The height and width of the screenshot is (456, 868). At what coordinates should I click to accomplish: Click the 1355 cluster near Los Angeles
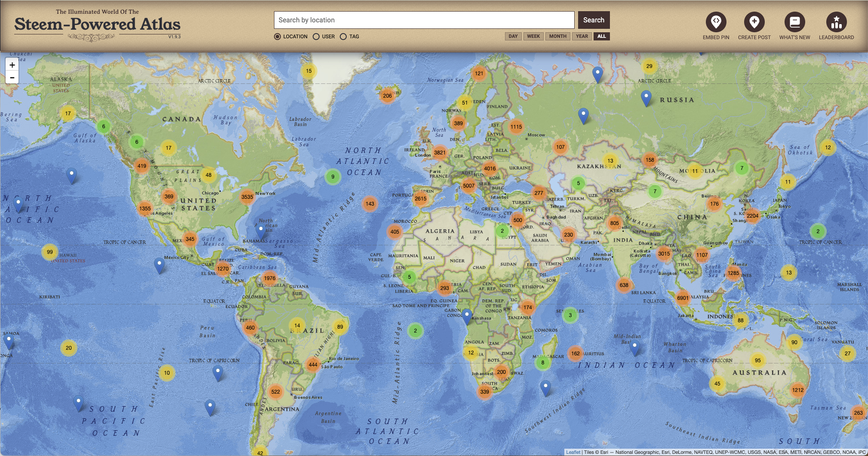click(x=145, y=208)
